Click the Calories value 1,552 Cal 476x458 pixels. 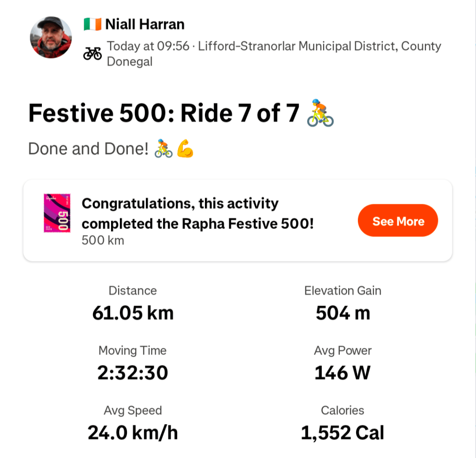343,433
